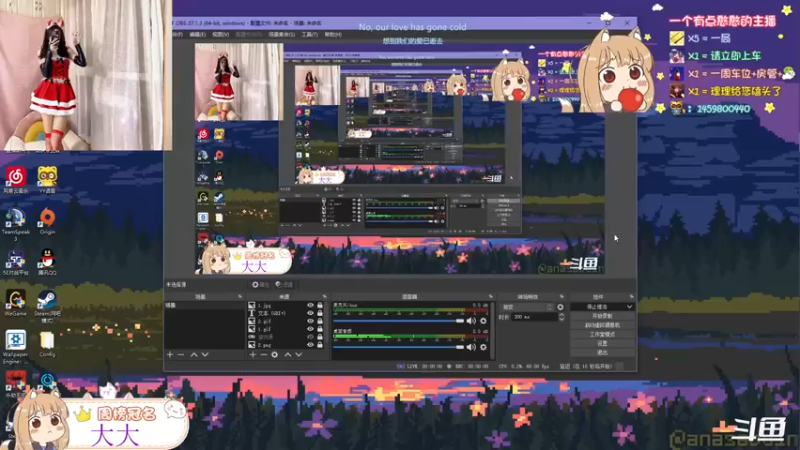The image size is (800, 450).
Task: Click the transition duration 300 ms field
Action: pos(534,317)
